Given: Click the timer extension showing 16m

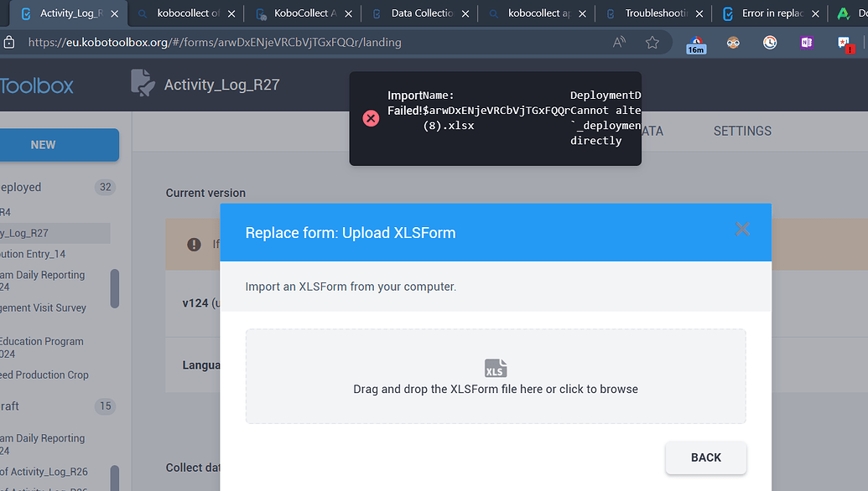Looking at the screenshot, I should point(696,43).
